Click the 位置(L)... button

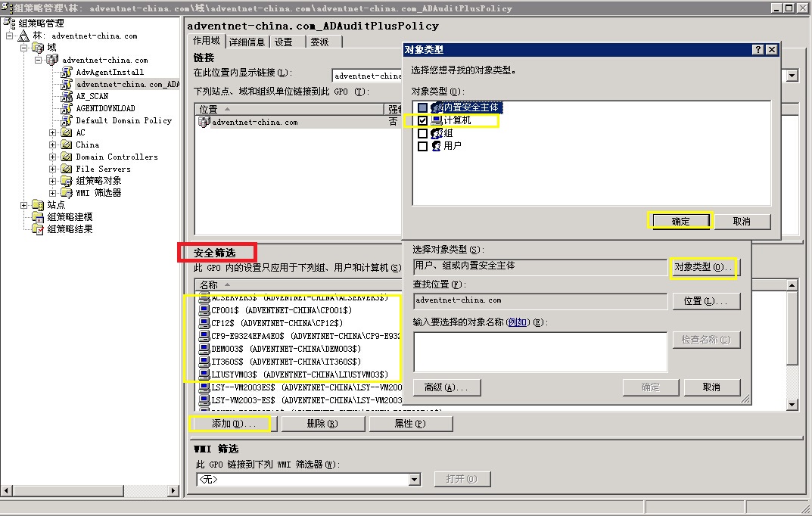[x=706, y=301]
